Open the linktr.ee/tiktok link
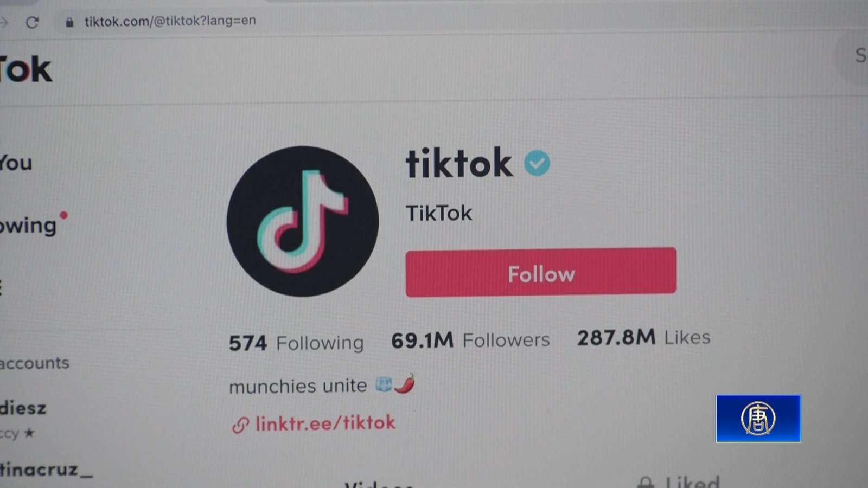 click(x=325, y=423)
